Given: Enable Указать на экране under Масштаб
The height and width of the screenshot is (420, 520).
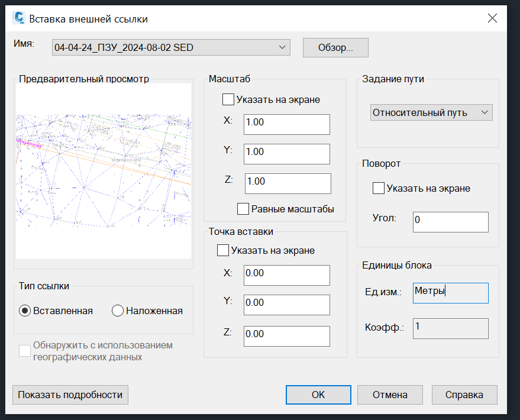Looking at the screenshot, I should point(228,99).
